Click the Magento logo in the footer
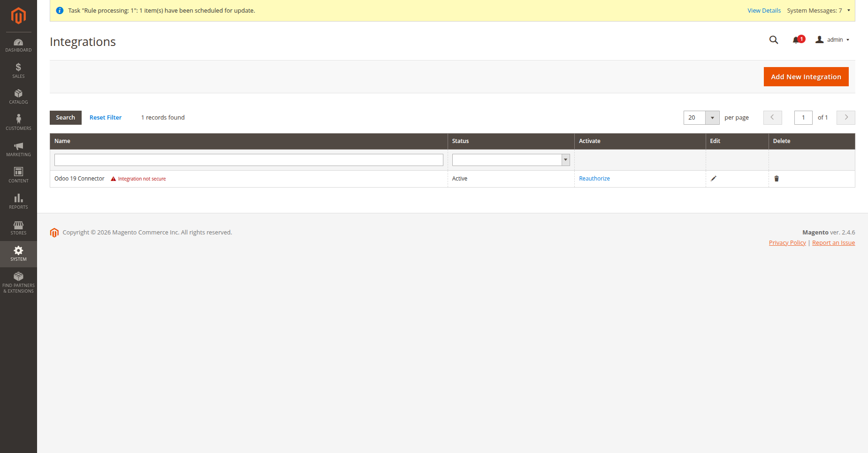This screenshot has width=868, height=453. pos(54,233)
